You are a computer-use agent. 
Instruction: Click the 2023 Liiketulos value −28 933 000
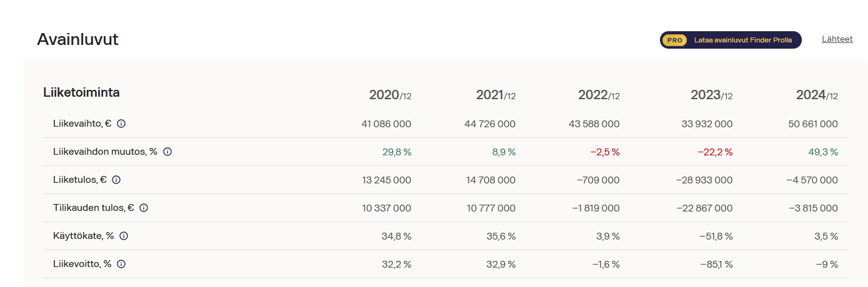pos(704,180)
